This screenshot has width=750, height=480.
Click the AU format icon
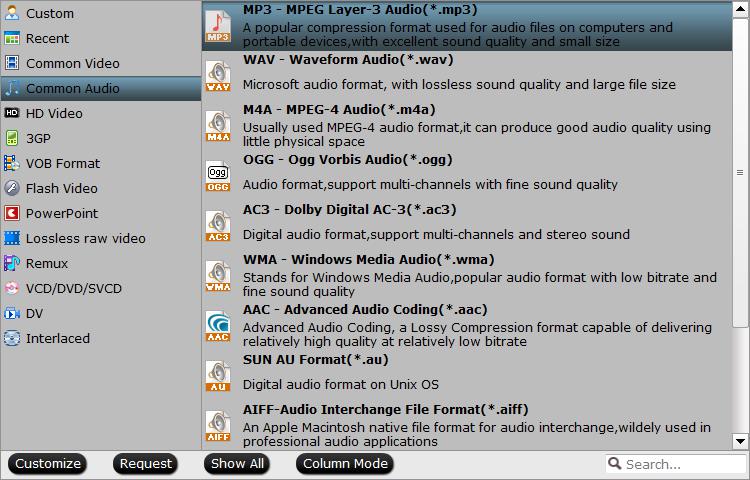pos(218,376)
